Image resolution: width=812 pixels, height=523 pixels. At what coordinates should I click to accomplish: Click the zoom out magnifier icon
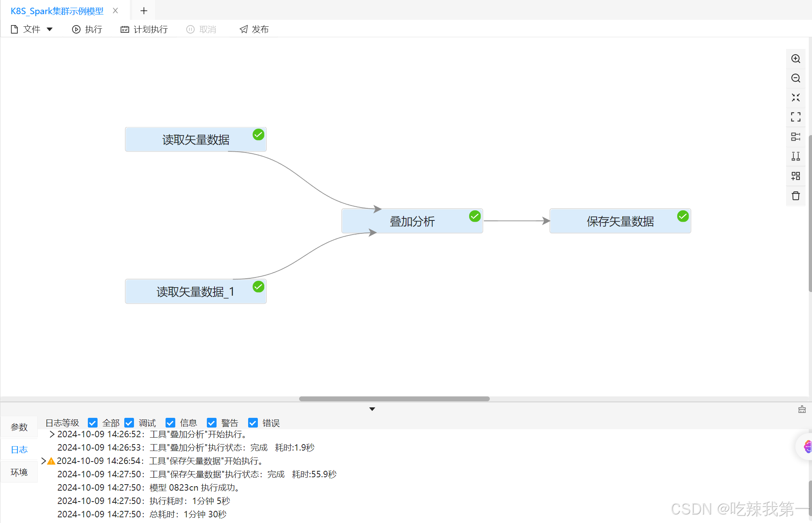[795, 78]
